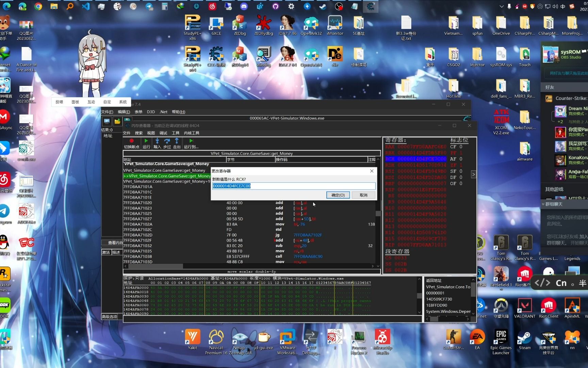588x368 pixels.
Task: Open the windbg desktop shortcut
Action: 264,57
